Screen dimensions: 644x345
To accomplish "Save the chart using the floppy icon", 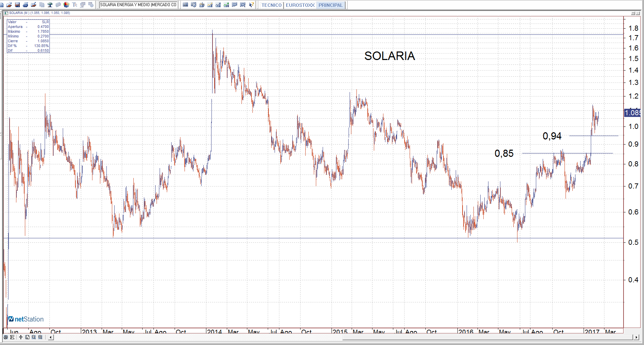I will [17, 5].
